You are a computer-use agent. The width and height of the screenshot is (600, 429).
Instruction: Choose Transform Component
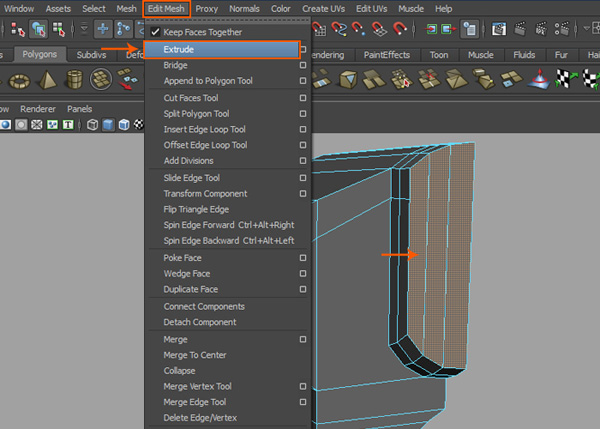[x=205, y=194]
